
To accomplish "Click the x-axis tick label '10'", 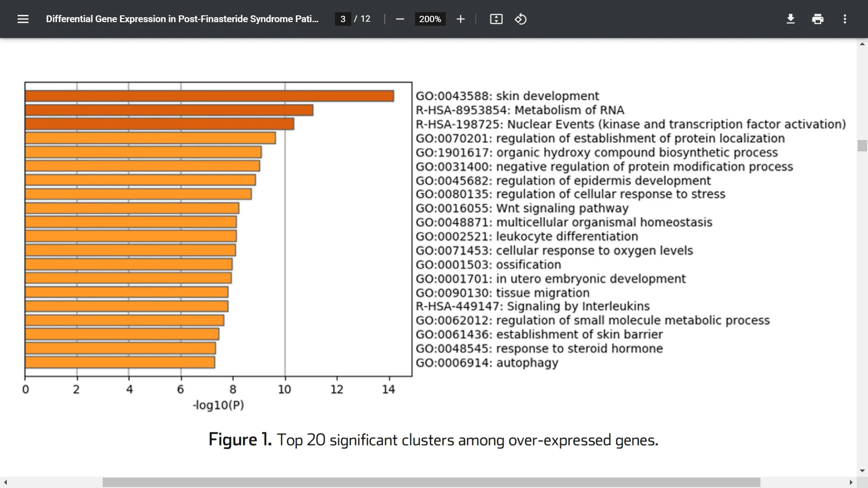I will [x=284, y=389].
